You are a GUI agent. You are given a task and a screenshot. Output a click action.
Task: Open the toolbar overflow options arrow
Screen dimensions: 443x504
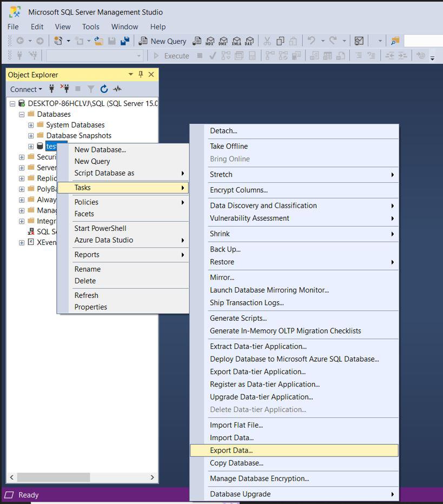(432, 58)
